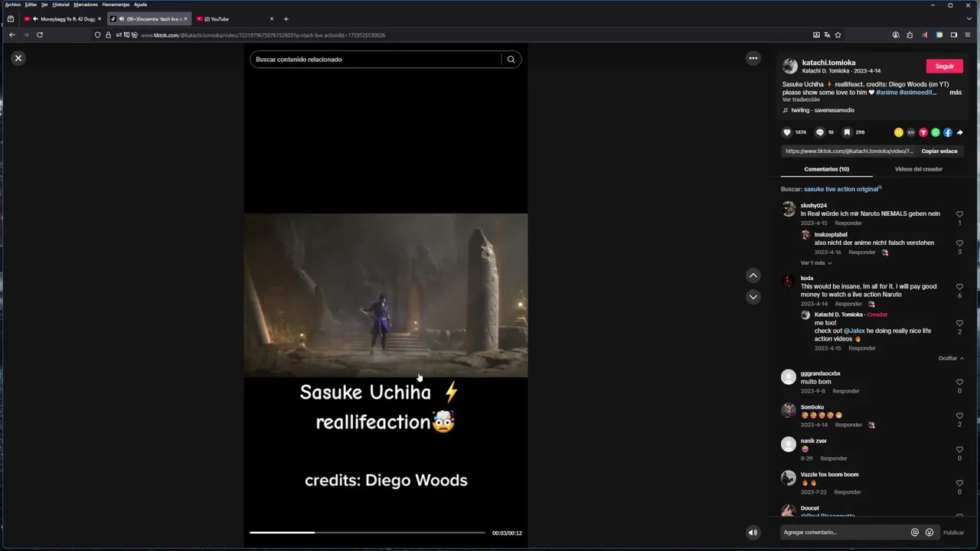The height and width of the screenshot is (551, 980).
Task: Open Herramientas menu
Action: [x=116, y=5]
